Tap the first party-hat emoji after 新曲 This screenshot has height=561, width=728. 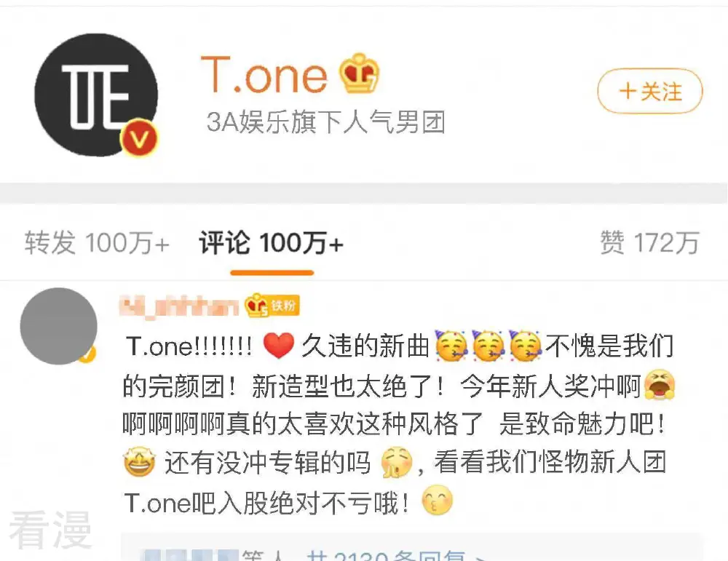[451, 346]
